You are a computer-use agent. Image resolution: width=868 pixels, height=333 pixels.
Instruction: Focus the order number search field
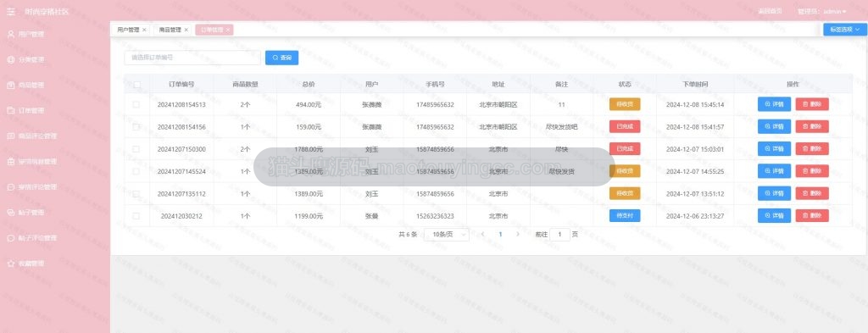coord(192,58)
